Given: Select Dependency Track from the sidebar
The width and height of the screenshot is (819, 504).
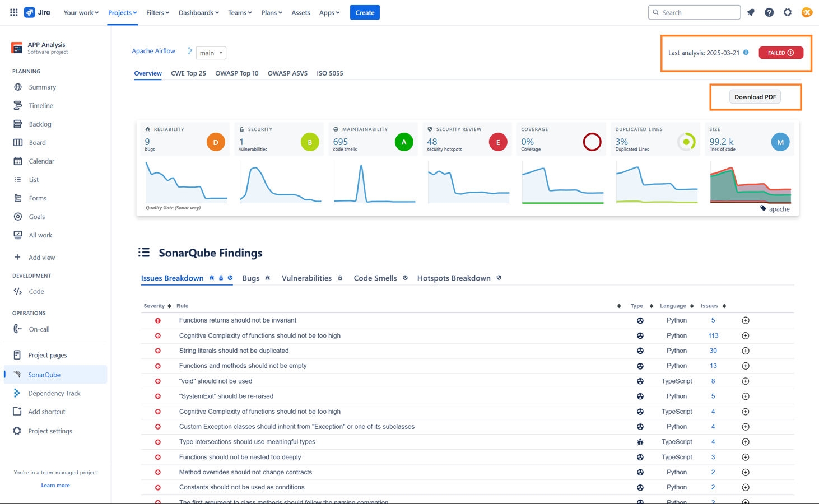Looking at the screenshot, I should [55, 393].
